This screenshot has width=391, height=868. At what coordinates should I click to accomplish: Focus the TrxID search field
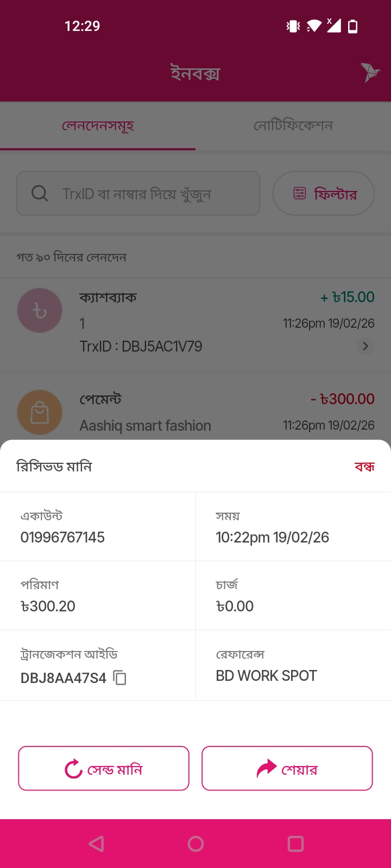tap(147, 194)
